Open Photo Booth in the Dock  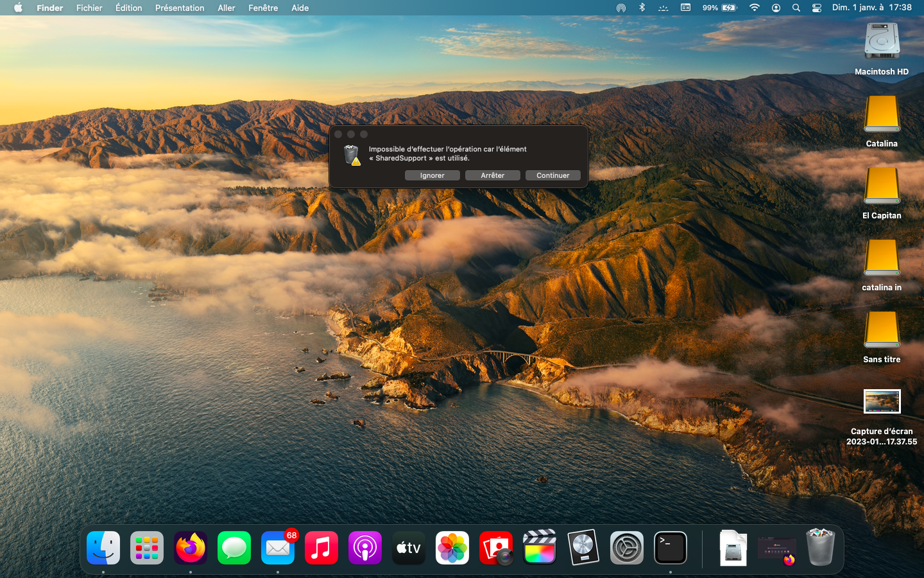pyautogui.click(x=496, y=548)
